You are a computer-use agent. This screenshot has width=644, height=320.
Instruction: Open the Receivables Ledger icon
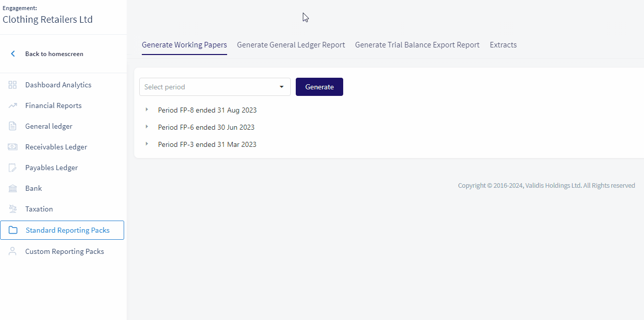[12, 146]
